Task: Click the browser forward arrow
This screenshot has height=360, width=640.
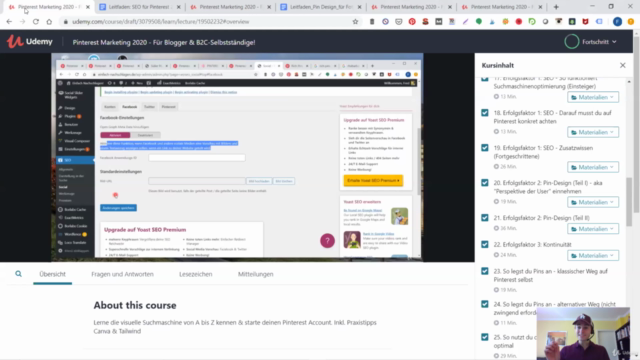Action: pos(22,22)
